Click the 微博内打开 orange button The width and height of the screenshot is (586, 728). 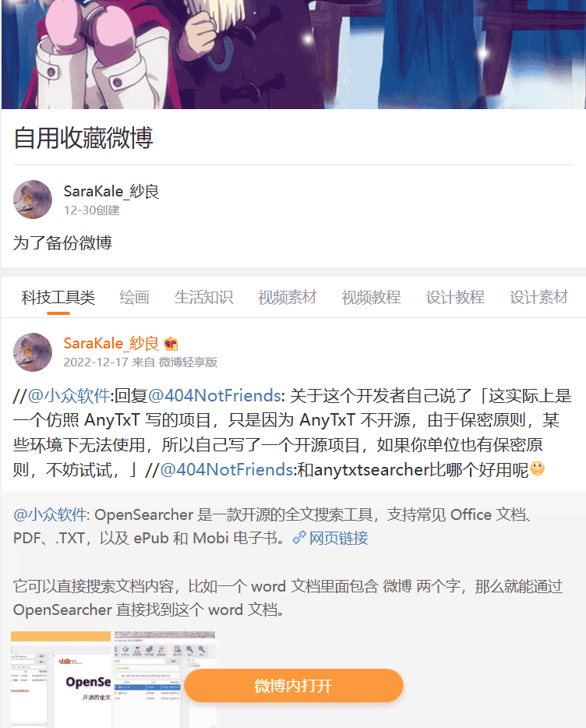coord(294,686)
